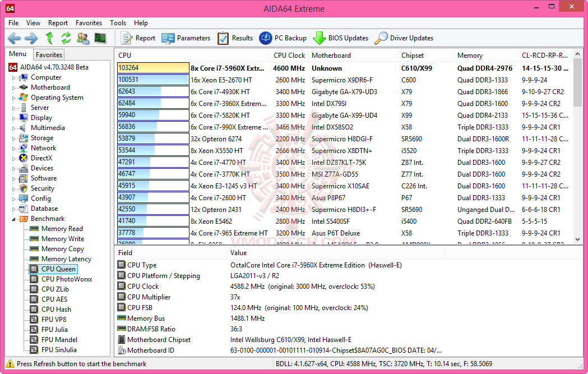588x374 pixels.
Task: Expand the Storage node arrow
Action: point(13,138)
